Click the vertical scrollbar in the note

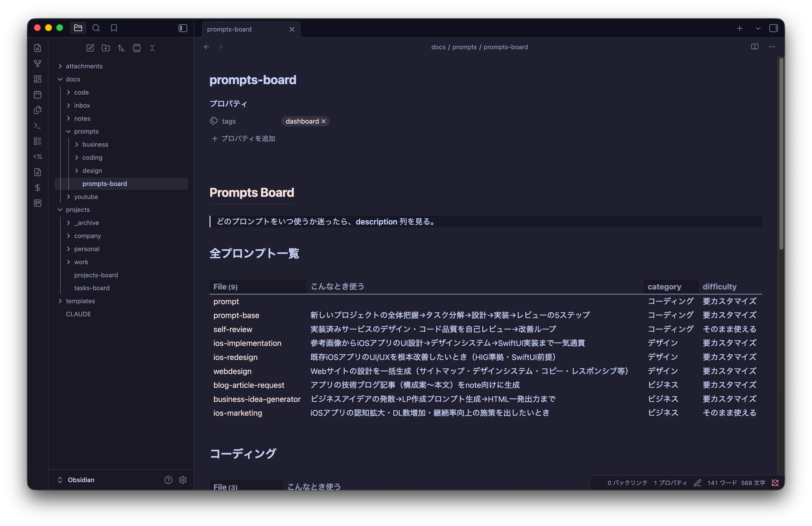pos(781,153)
